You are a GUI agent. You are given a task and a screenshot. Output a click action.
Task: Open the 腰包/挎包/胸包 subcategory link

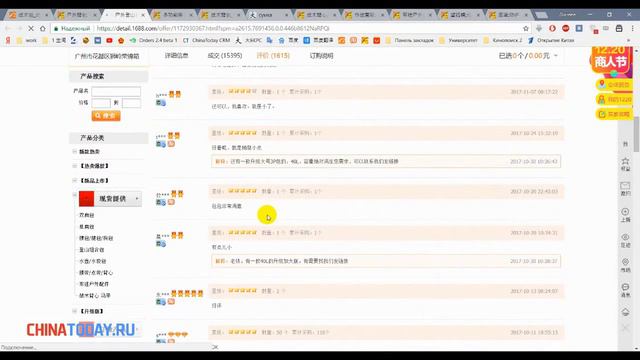click(96, 238)
